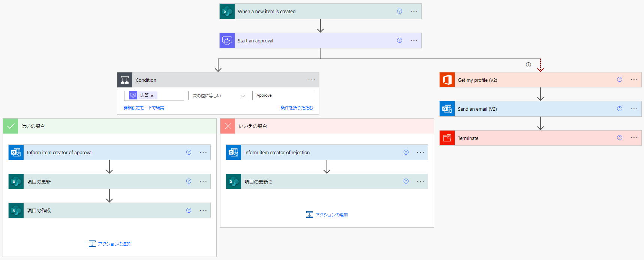644x260 pixels.
Task: Open help for 'Inform item creator of approval'
Action: coord(189,152)
